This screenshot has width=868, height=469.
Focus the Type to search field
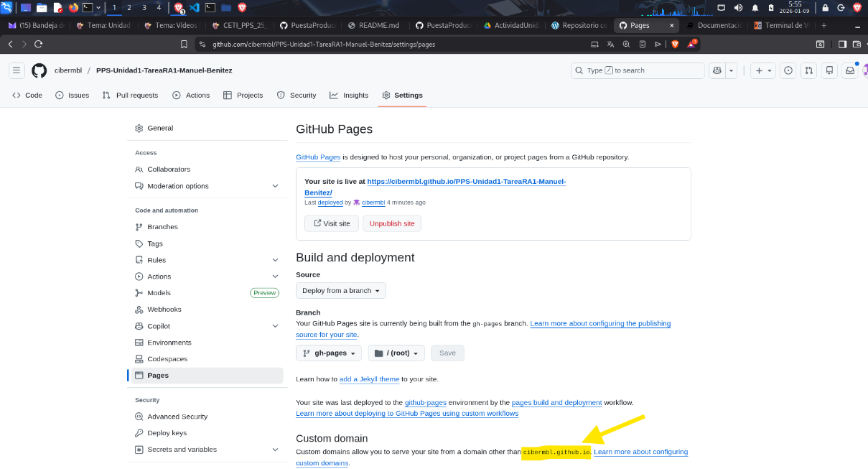click(638, 70)
